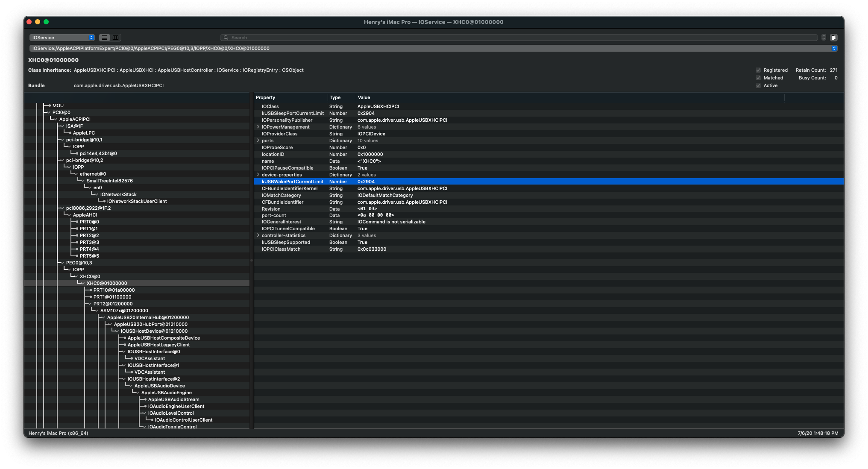Expand the controller-statistics property
Viewport: 868px width, 469px height.
coord(258,235)
